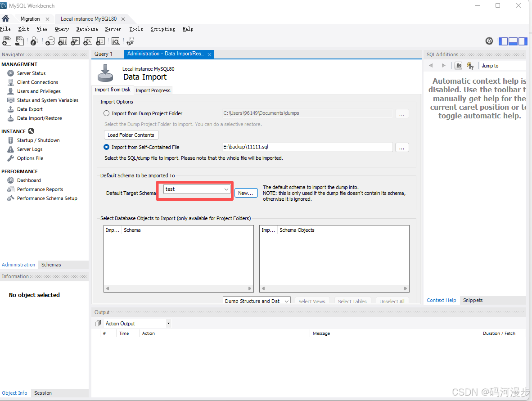
Task: Open the Edit menu
Action: (x=23, y=29)
